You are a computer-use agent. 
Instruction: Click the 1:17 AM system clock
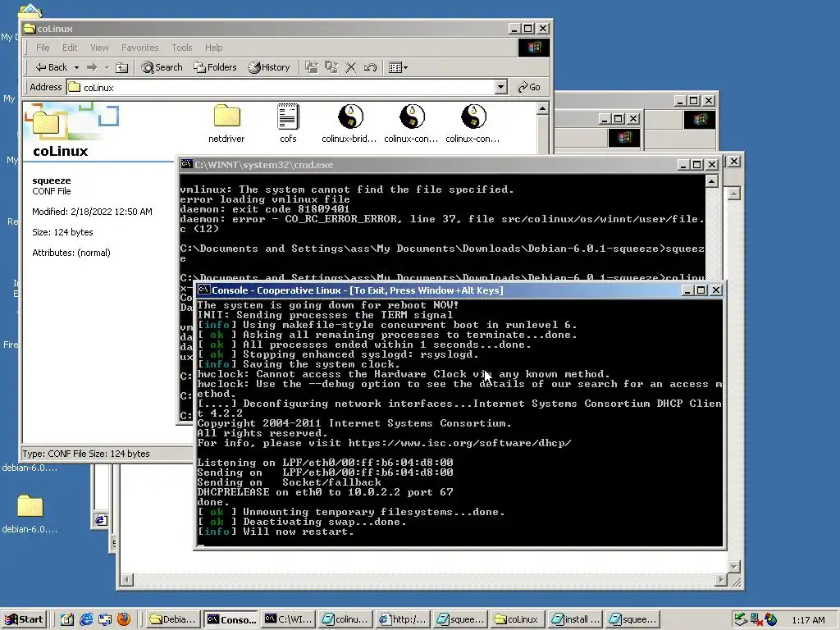pyautogui.click(x=808, y=620)
